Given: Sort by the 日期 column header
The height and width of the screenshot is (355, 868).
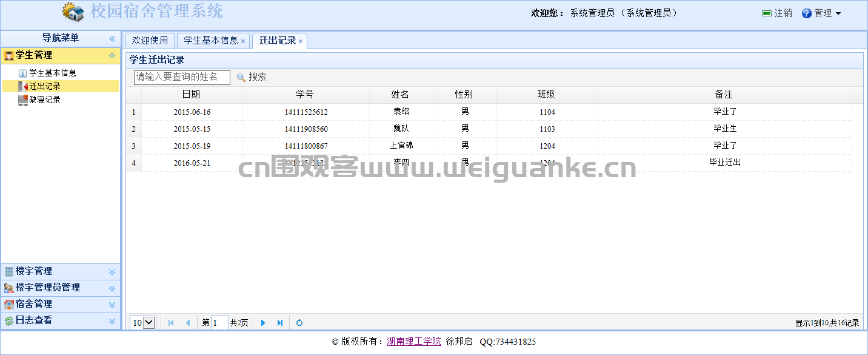Looking at the screenshot, I should pos(192,95).
